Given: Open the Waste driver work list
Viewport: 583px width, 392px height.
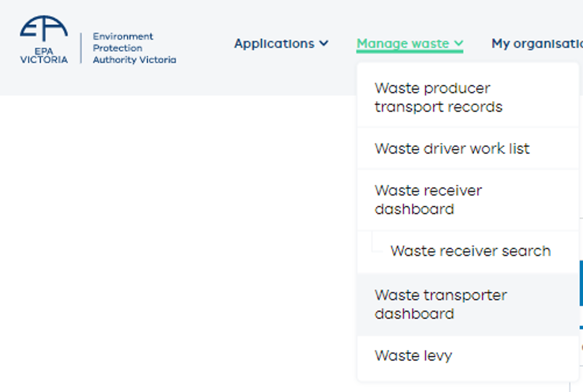Looking at the screenshot, I should (452, 148).
